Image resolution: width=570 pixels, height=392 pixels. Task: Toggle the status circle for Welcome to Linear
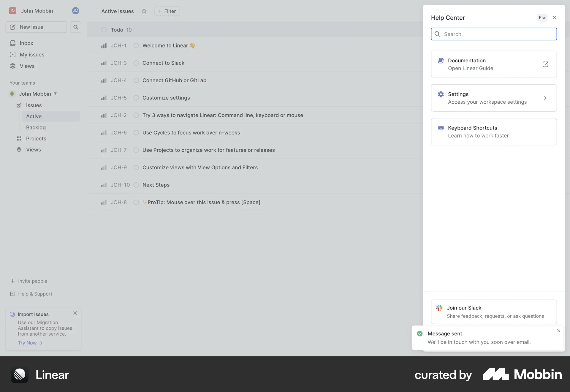point(136,45)
